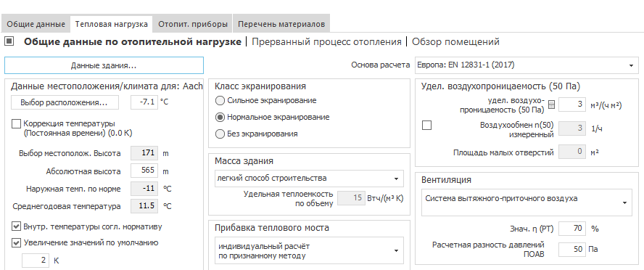Open Общие данные по отопительной нагрузке section
Viewport: 644px width, 270px height.
tap(132, 41)
